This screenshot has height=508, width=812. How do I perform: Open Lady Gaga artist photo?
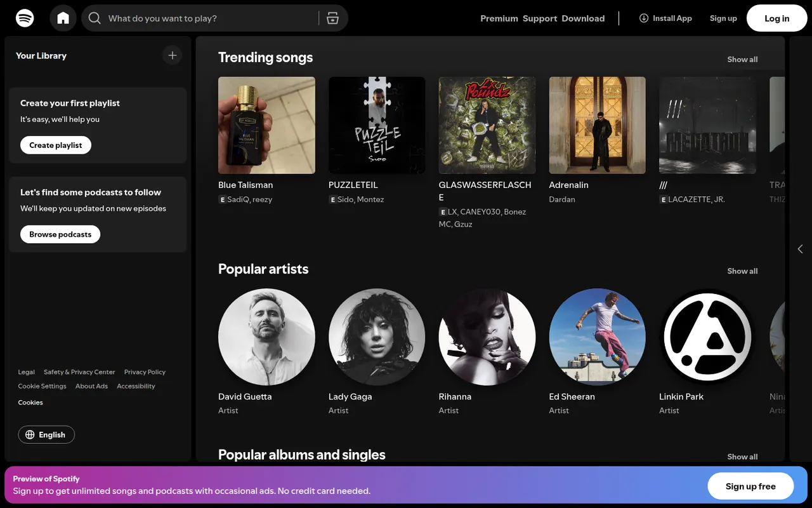pyautogui.click(x=377, y=337)
